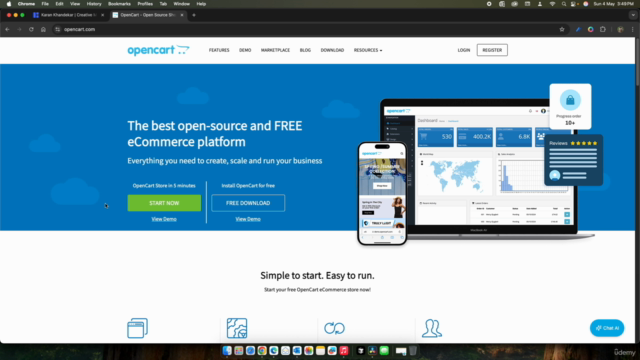
Task: Open the Demo navigation link
Action: pos(245,50)
